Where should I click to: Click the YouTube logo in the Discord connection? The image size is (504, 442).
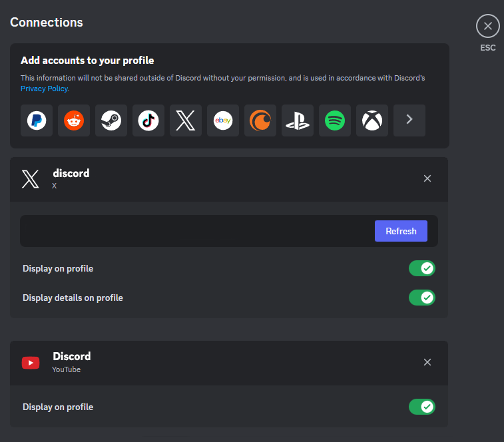[31, 363]
